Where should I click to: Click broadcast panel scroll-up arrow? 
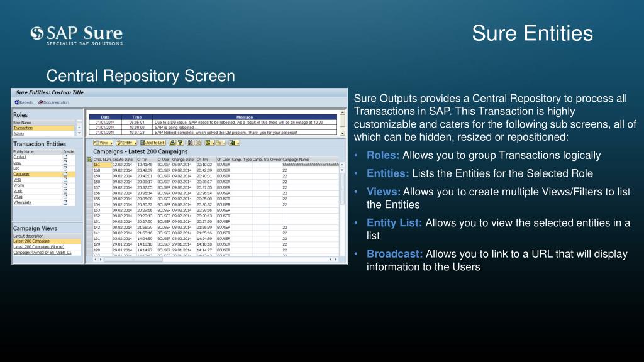tap(343, 112)
